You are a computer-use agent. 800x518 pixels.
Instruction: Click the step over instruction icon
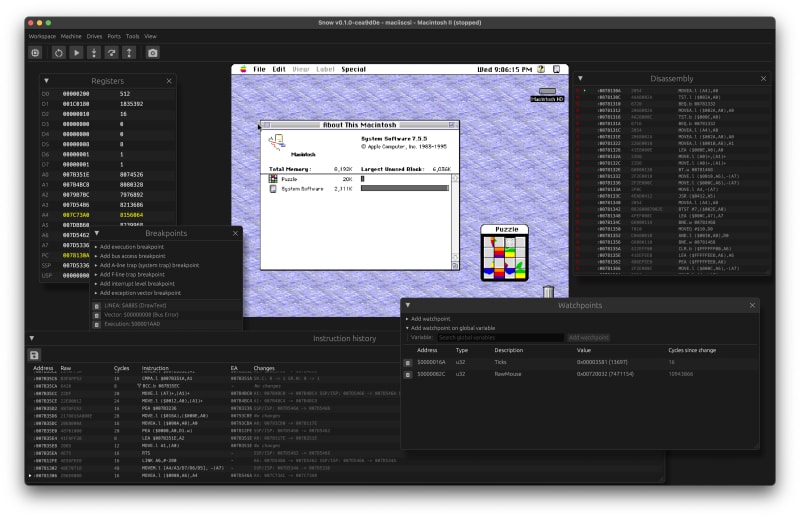pyautogui.click(x=111, y=52)
